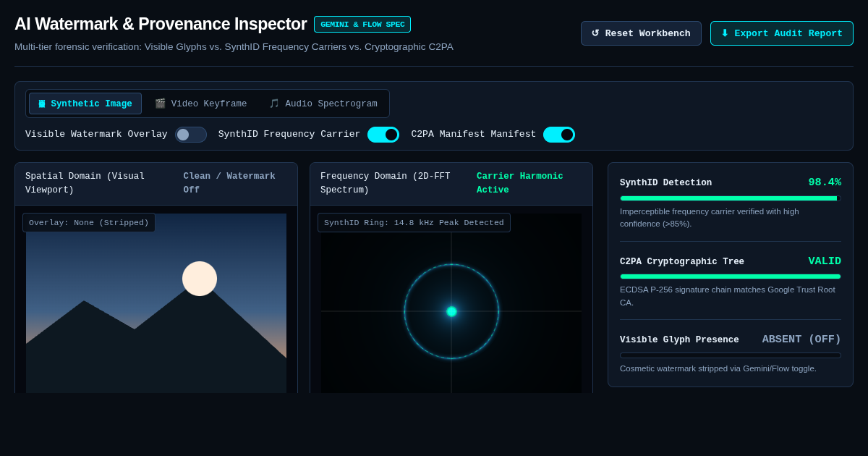Click the spatial domain mountain image preview
The width and height of the screenshot is (868, 456).
tap(156, 303)
